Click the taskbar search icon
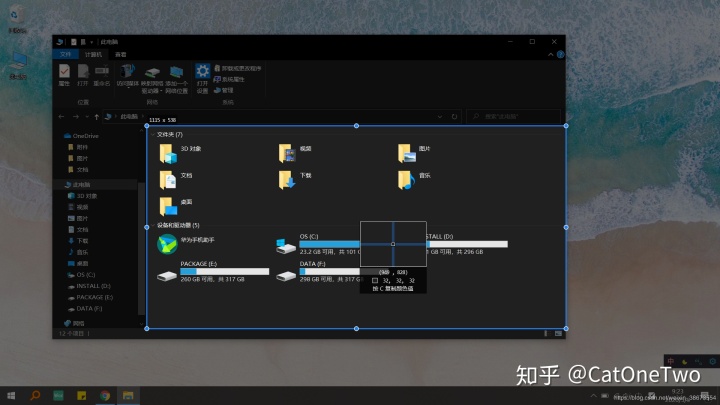Viewport: 720px width, 405px height. pos(35,395)
